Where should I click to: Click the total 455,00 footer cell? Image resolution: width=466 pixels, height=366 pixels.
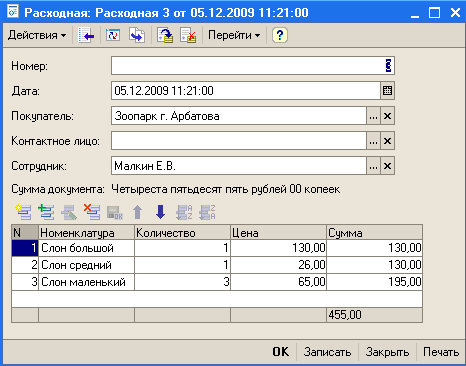[x=375, y=315]
